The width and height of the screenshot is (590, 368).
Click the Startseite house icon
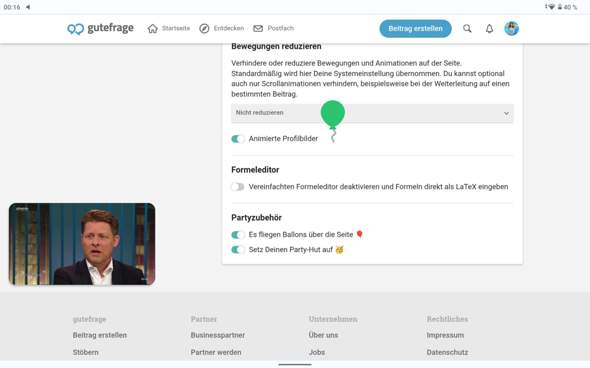click(x=152, y=28)
